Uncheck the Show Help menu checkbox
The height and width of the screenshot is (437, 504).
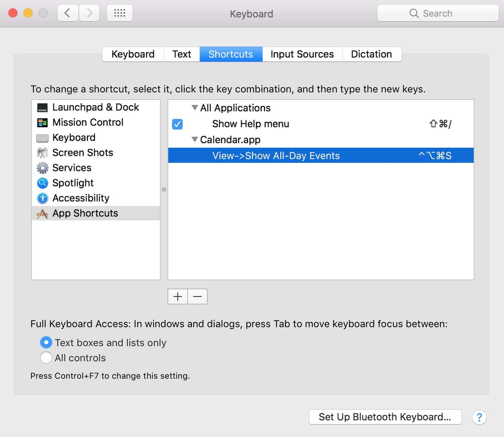[x=177, y=124]
